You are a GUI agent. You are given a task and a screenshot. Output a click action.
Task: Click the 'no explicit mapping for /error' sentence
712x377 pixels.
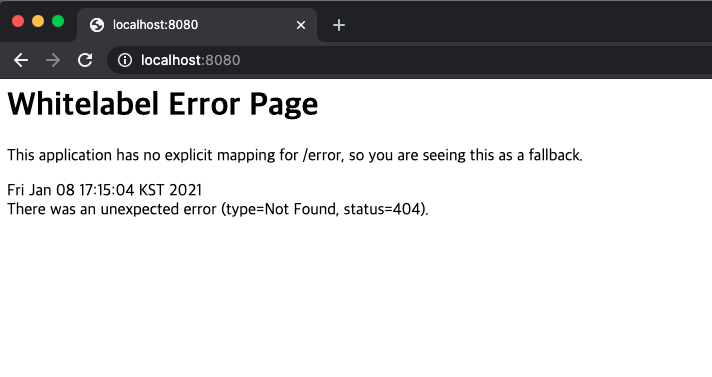click(295, 155)
